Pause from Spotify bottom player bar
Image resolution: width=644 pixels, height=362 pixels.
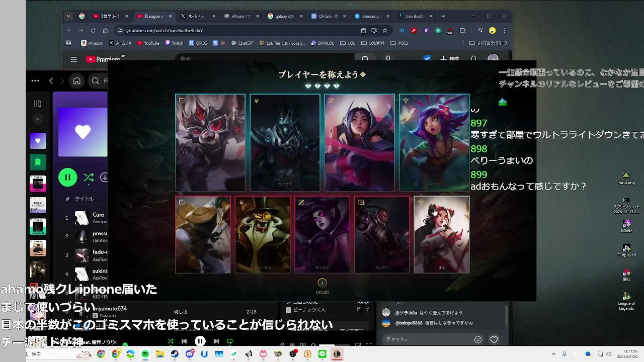click(x=200, y=341)
